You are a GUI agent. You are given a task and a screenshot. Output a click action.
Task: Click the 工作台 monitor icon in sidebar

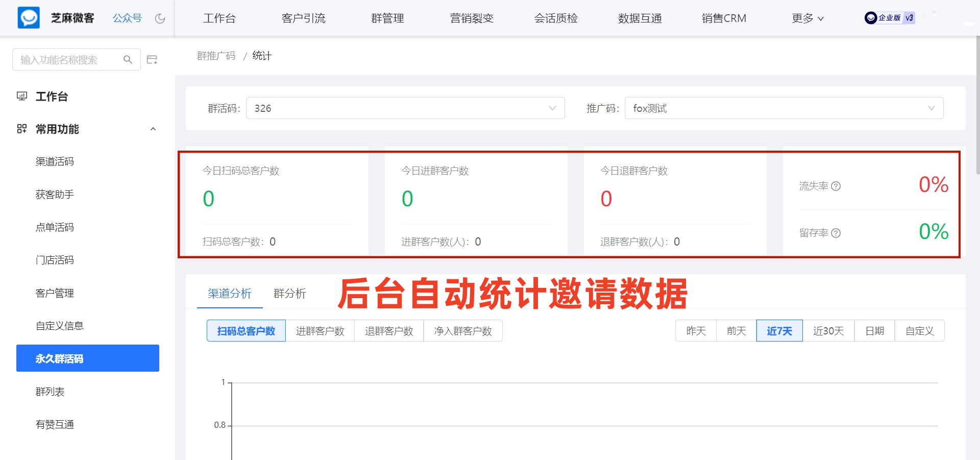pyautogui.click(x=22, y=96)
